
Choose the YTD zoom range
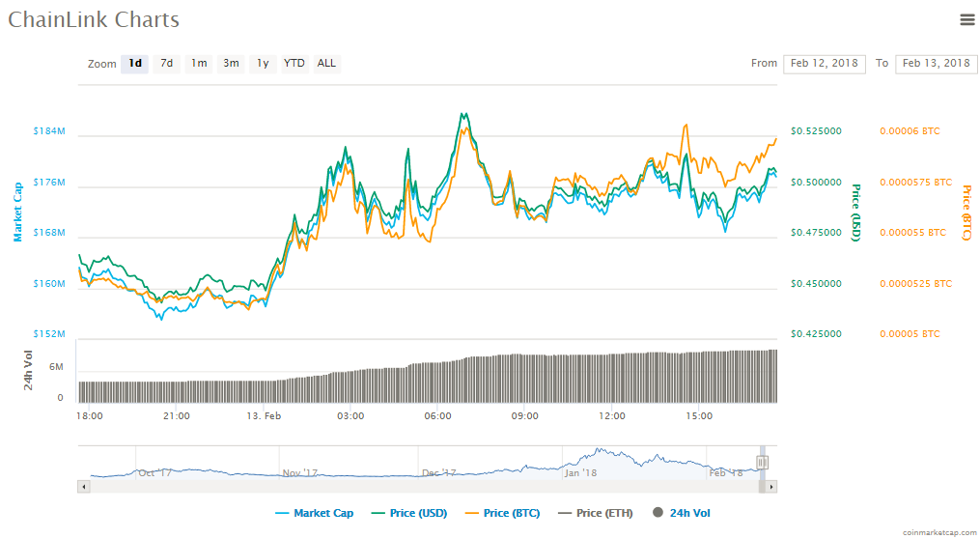(x=294, y=63)
